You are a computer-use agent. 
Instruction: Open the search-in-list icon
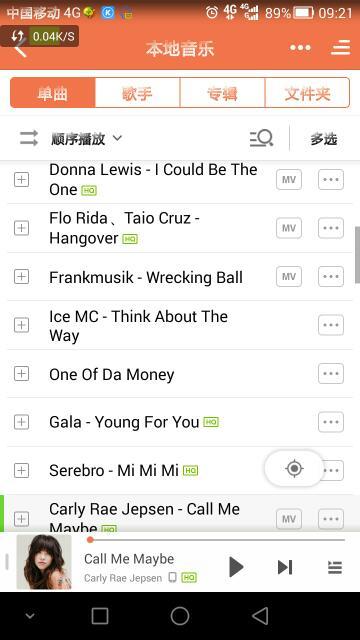click(261, 138)
